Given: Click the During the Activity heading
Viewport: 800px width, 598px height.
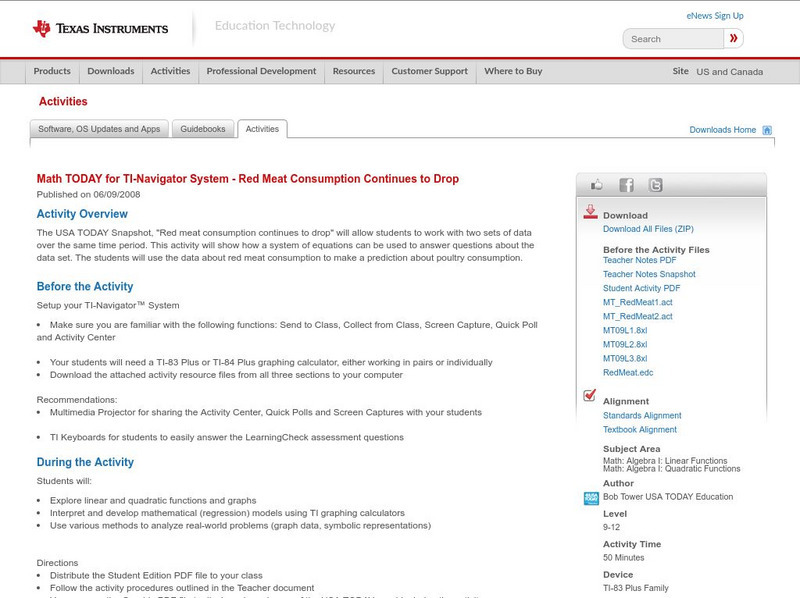Looking at the screenshot, I should pyautogui.click(x=85, y=462).
